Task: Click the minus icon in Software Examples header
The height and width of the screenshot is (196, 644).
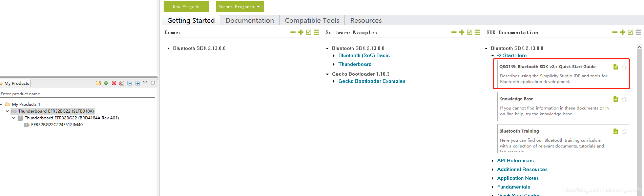Action: click(454, 32)
